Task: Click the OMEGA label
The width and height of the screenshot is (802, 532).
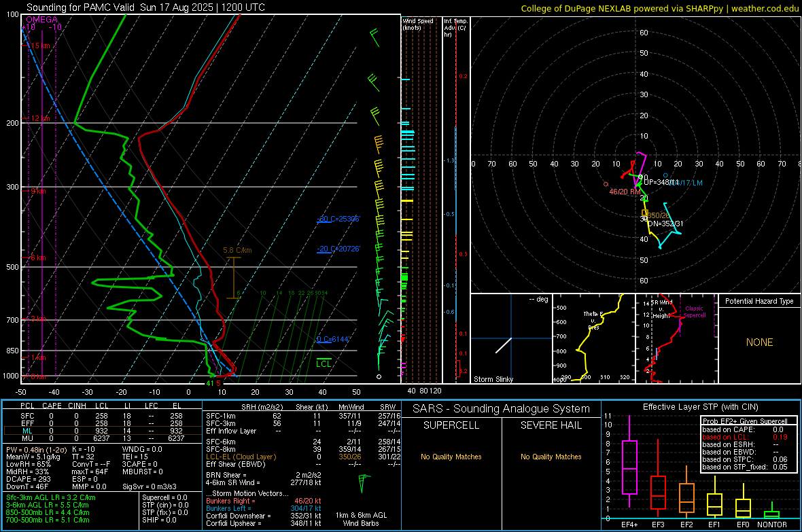Action: point(42,20)
